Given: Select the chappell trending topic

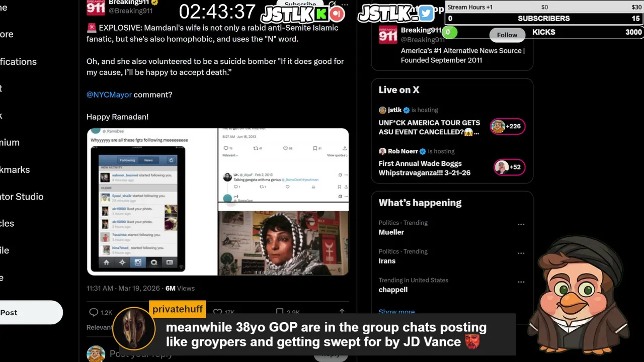Looking at the screenshot, I should point(393,290).
